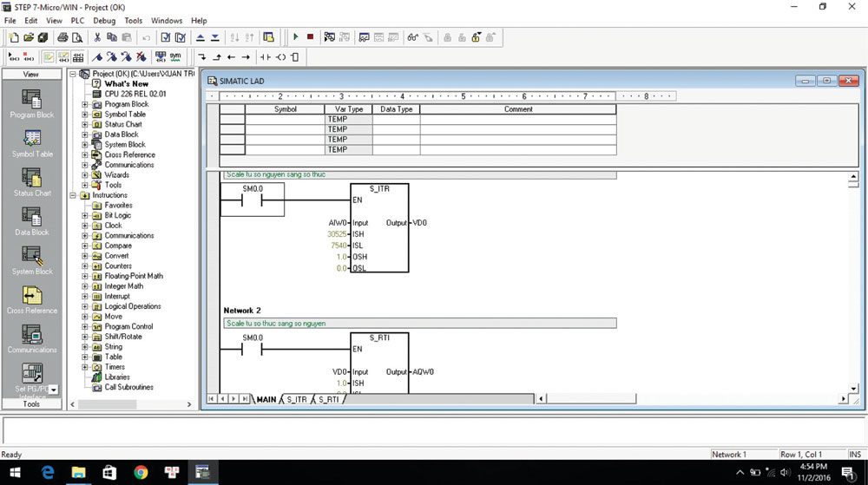Open the Debug menu
868x485 pixels.
click(104, 21)
